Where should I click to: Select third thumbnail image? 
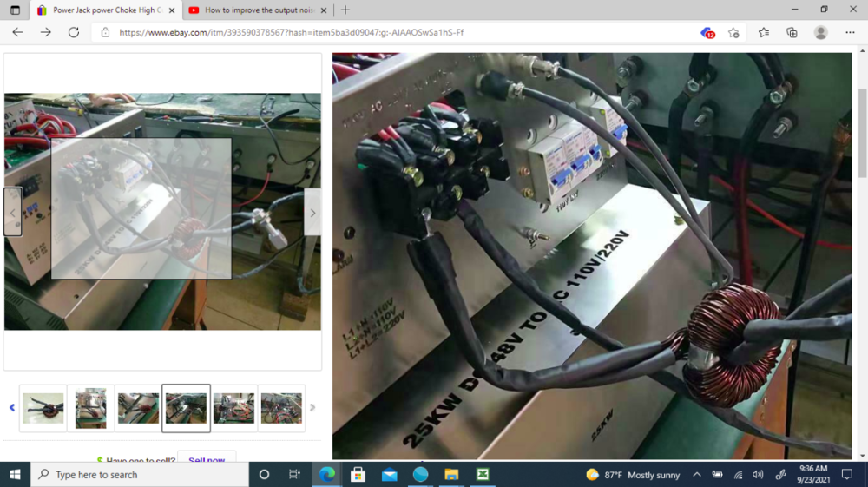pyautogui.click(x=138, y=408)
